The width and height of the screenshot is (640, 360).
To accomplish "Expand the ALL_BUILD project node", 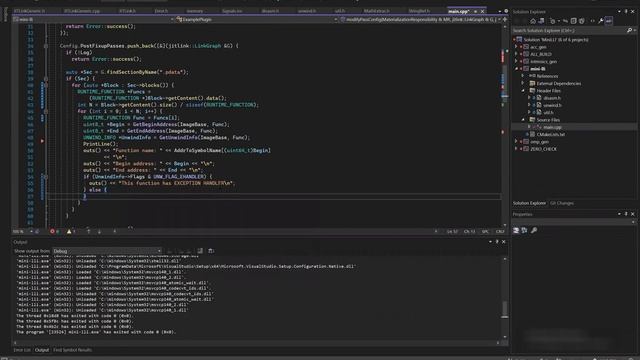I will (x=516, y=54).
